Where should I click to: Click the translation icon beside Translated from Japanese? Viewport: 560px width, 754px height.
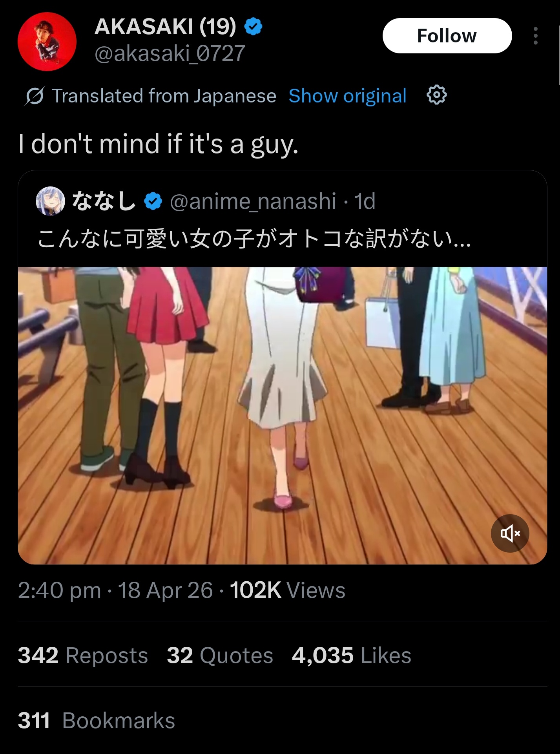[x=35, y=96]
